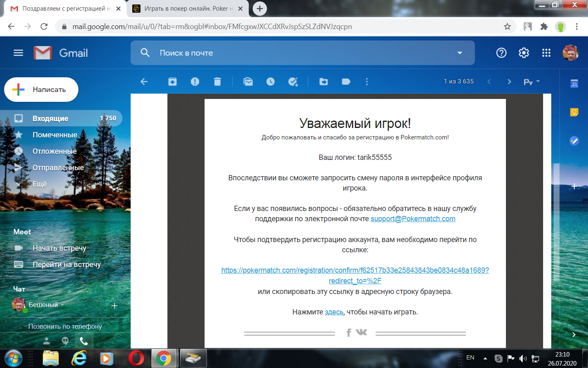Image resolution: width=588 pixels, height=368 pixels.
Task: Open Gmail settings gear
Action: [x=523, y=53]
